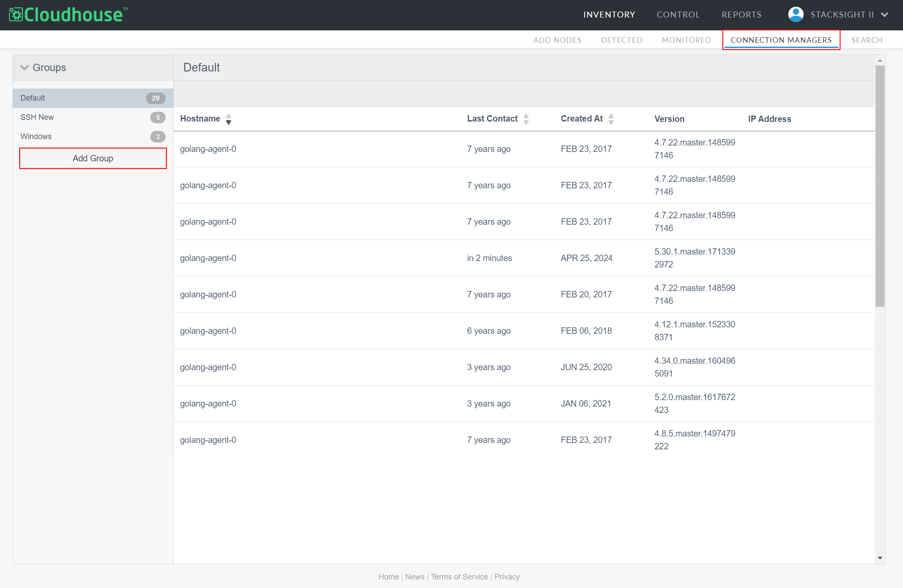Click the Default heading above the table

[x=202, y=68]
